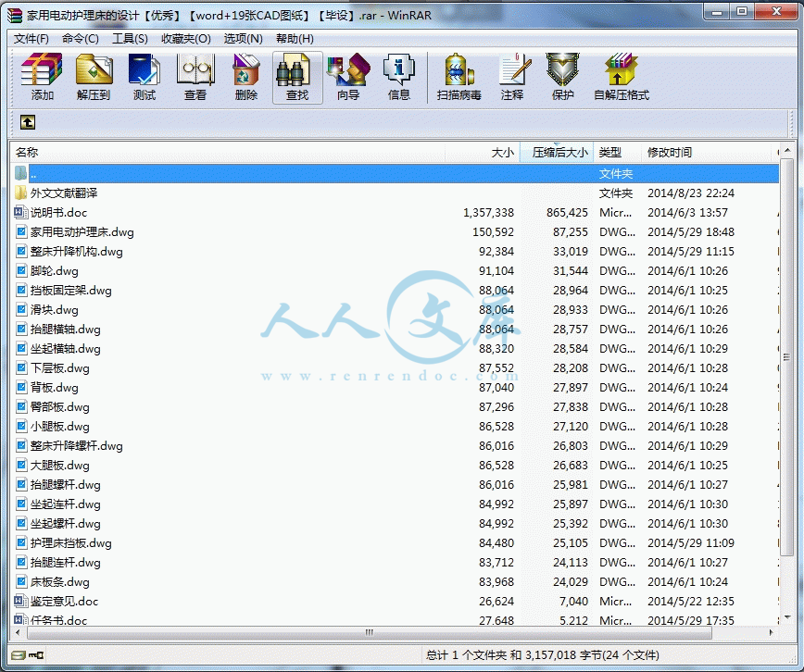Viewport: 804px width, 672px height.
Task: Select the 外文文献翻译 folder icon
Action: pos(20,193)
